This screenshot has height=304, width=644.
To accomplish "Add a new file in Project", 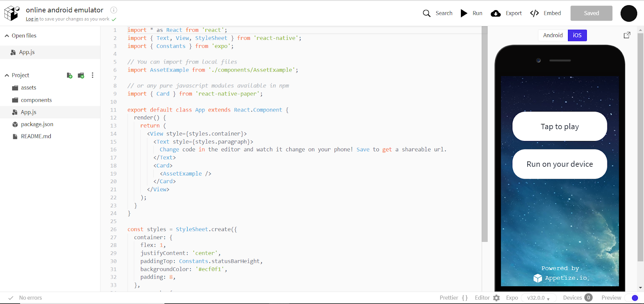I will click(70, 75).
